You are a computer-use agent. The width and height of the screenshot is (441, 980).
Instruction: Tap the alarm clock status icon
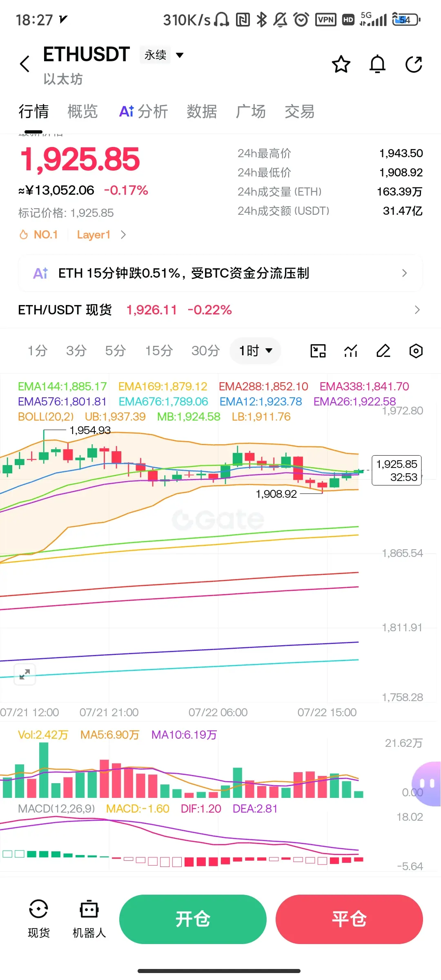point(301,20)
